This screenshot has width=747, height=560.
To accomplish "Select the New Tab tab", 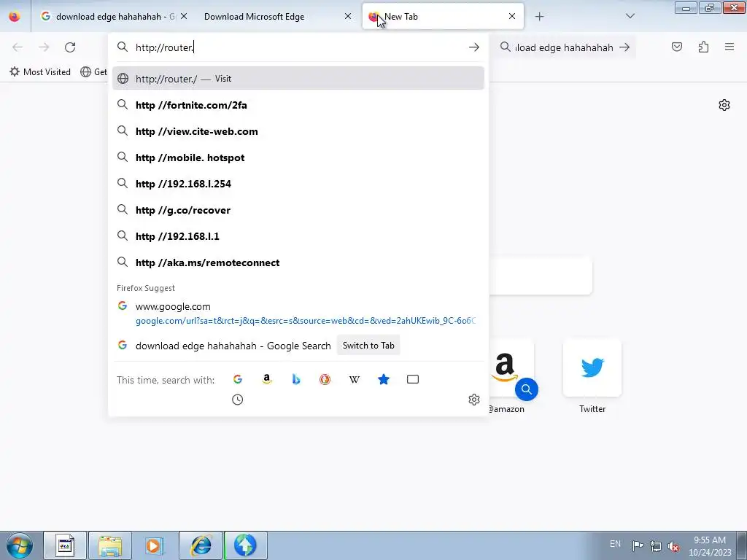I will [443, 17].
